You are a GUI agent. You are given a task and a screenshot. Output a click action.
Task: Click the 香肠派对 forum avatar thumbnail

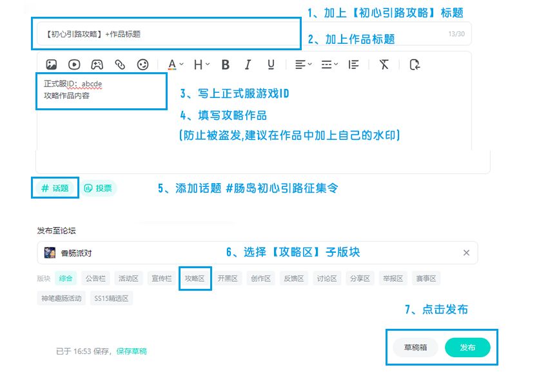tap(50, 253)
